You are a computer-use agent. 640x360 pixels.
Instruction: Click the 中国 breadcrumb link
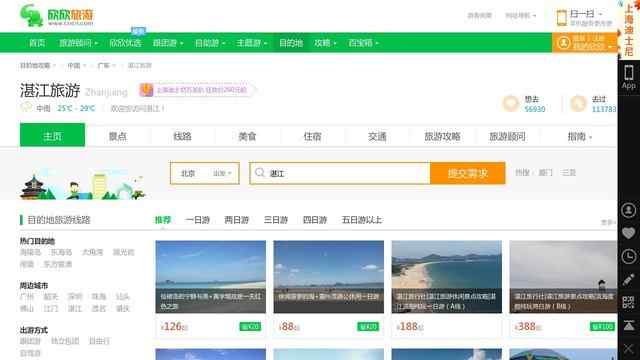pos(73,65)
